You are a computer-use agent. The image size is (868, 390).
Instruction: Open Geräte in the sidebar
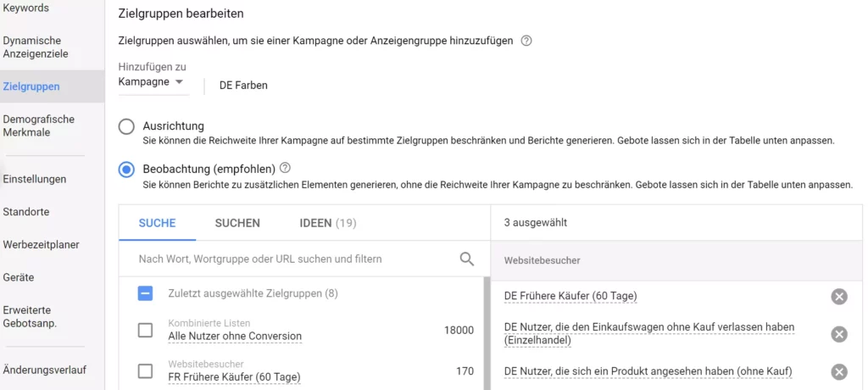click(19, 277)
